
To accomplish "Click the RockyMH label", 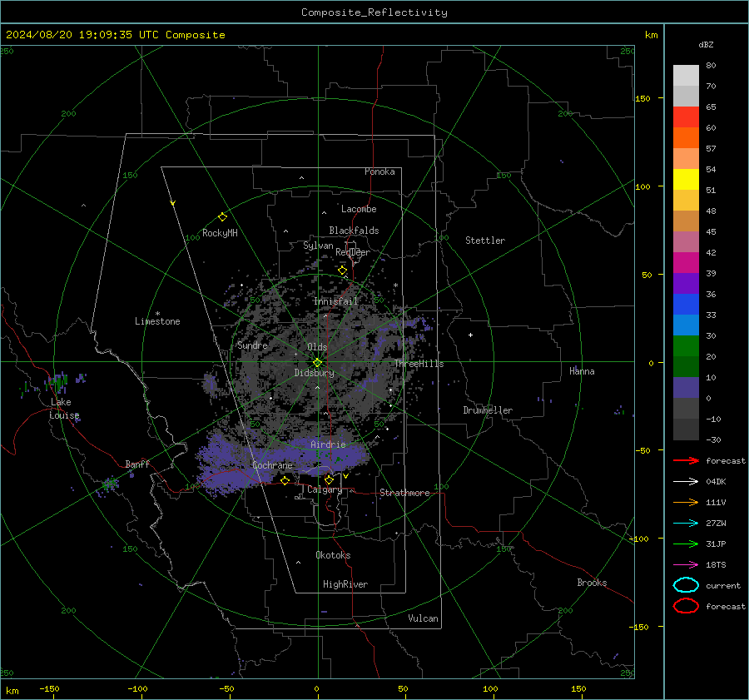I will point(220,233).
